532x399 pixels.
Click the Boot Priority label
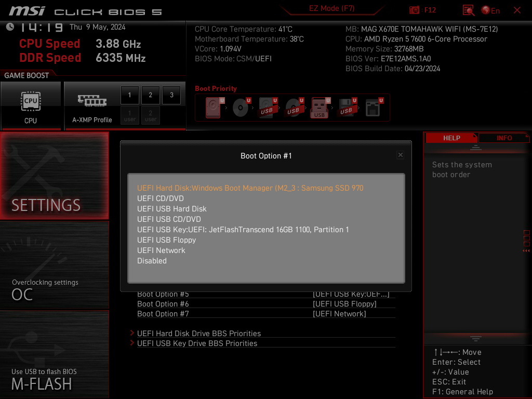(x=216, y=88)
